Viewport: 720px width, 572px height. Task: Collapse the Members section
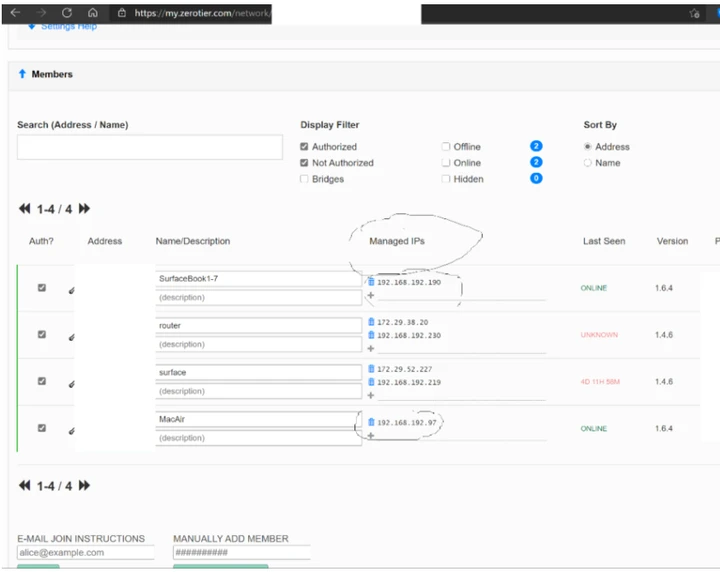point(22,74)
